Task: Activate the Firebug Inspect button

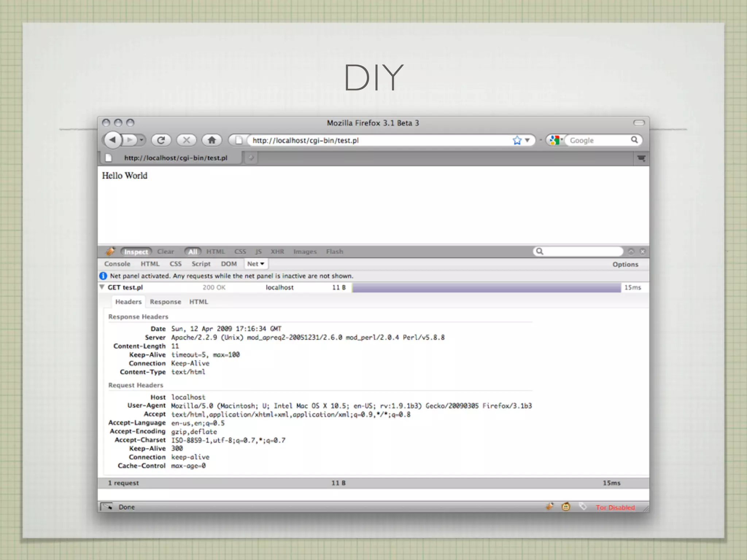Action: [136, 252]
